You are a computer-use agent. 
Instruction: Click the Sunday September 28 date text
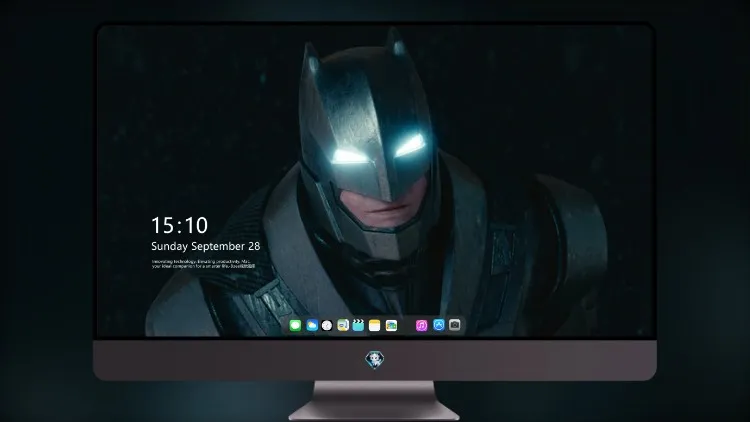tap(206, 246)
